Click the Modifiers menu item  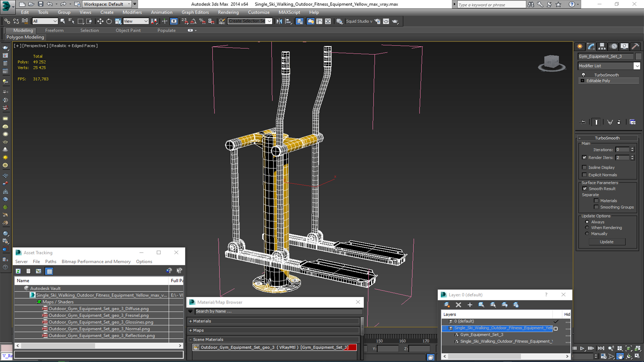[132, 12]
